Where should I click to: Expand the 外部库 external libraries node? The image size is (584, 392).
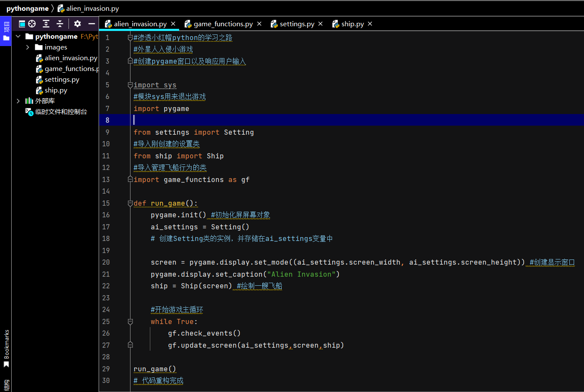coord(18,101)
